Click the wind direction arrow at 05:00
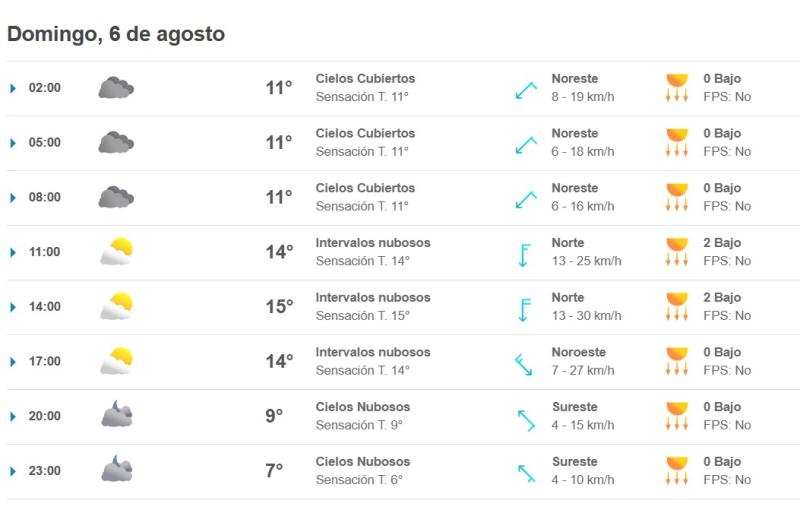Image resolution: width=800 pixels, height=513 pixels. click(526, 143)
